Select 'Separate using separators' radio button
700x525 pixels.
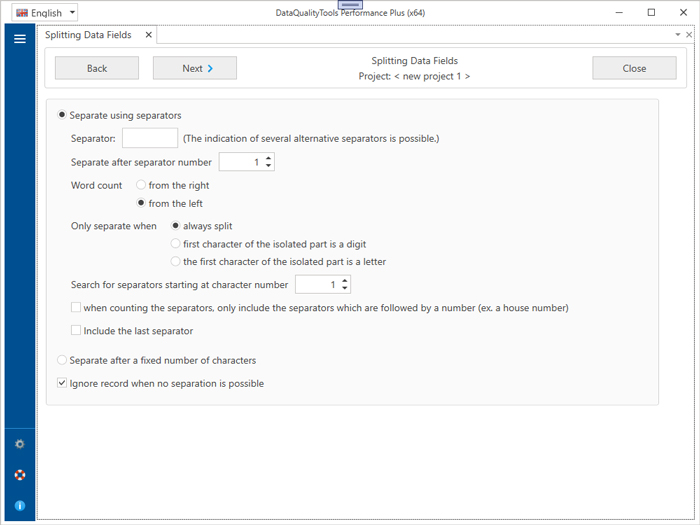coord(62,115)
